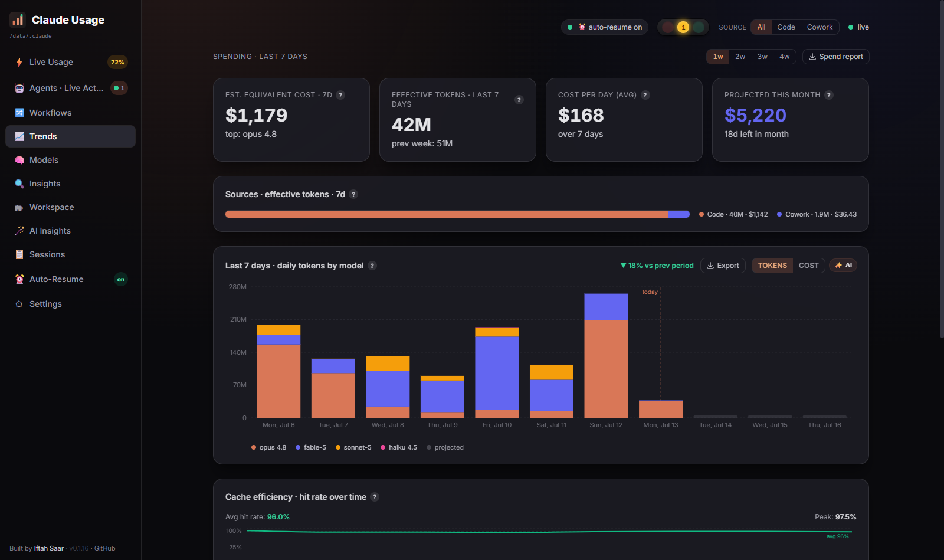Viewport: 944px width, 560px height.
Task: Toggle opus 4.8 legend series
Action: pos(268,447)
